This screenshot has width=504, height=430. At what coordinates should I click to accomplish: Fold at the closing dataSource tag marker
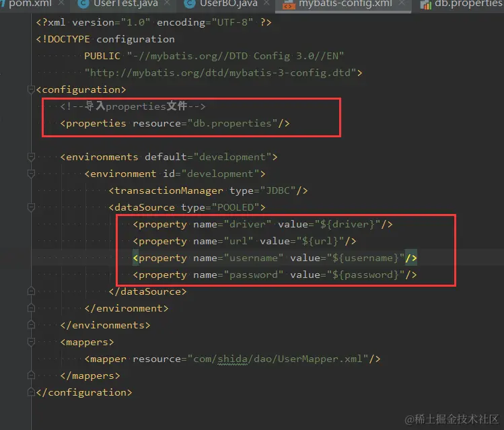31,291
